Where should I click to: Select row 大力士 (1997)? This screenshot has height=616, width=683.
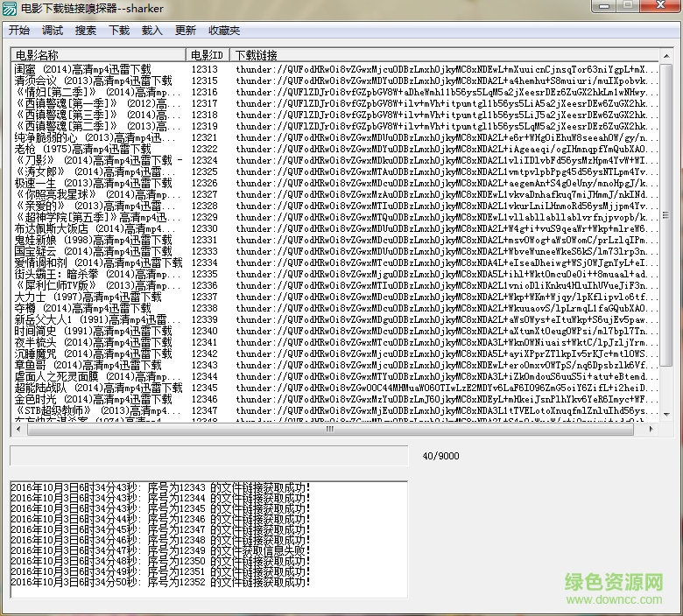coord(335,297)
